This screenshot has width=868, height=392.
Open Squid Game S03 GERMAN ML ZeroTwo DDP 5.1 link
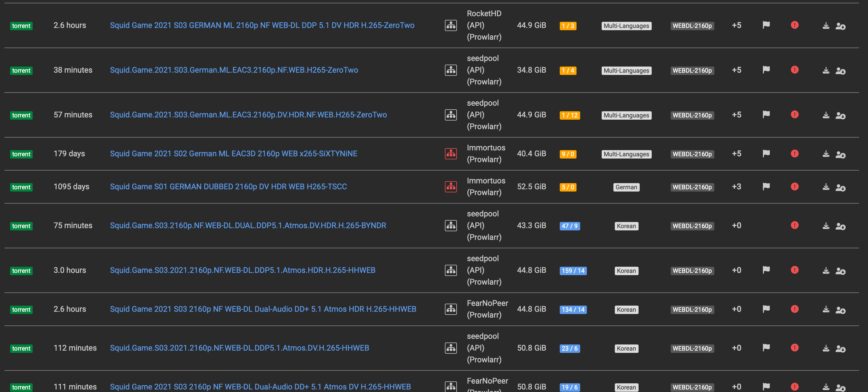(262, 25)
